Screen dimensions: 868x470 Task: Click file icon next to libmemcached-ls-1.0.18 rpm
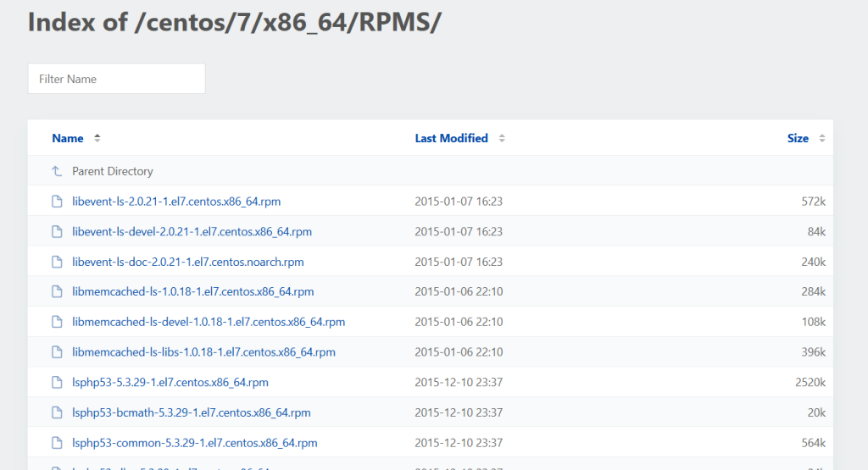pyautogui.click(x=57, y=291)
